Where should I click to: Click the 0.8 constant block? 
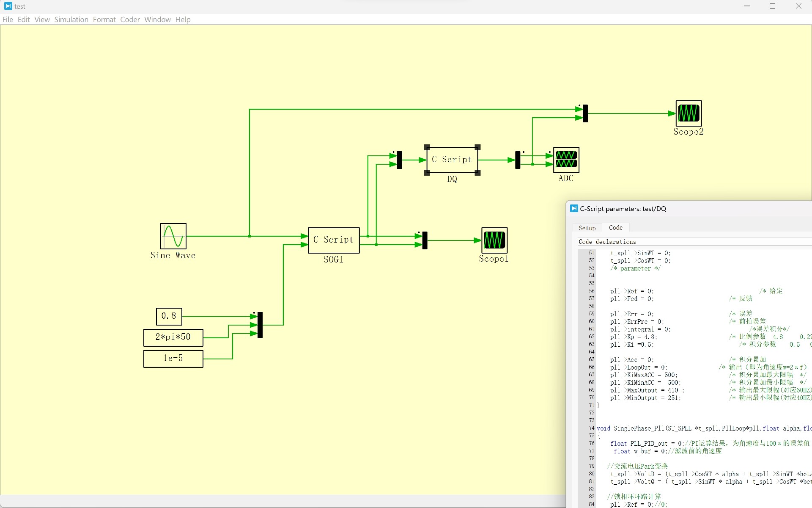point(169,316)
